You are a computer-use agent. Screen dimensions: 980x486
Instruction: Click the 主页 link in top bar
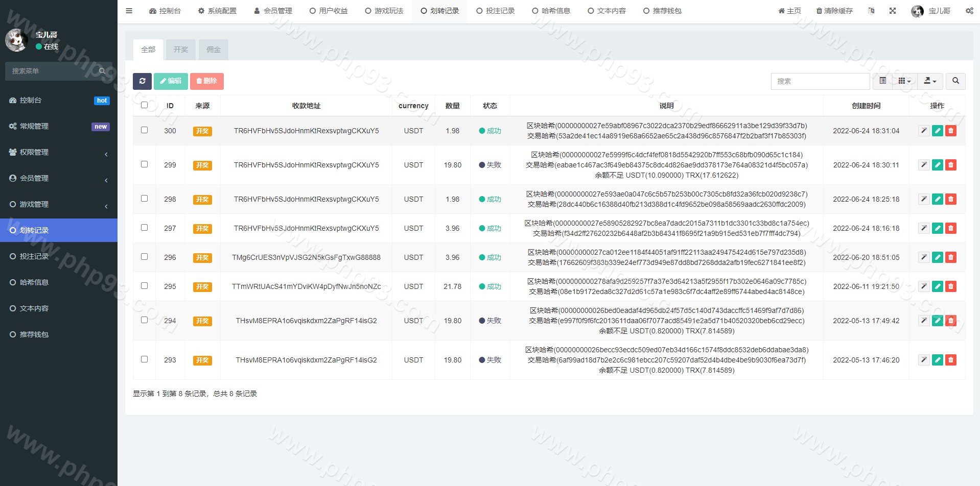coord(789,11)
